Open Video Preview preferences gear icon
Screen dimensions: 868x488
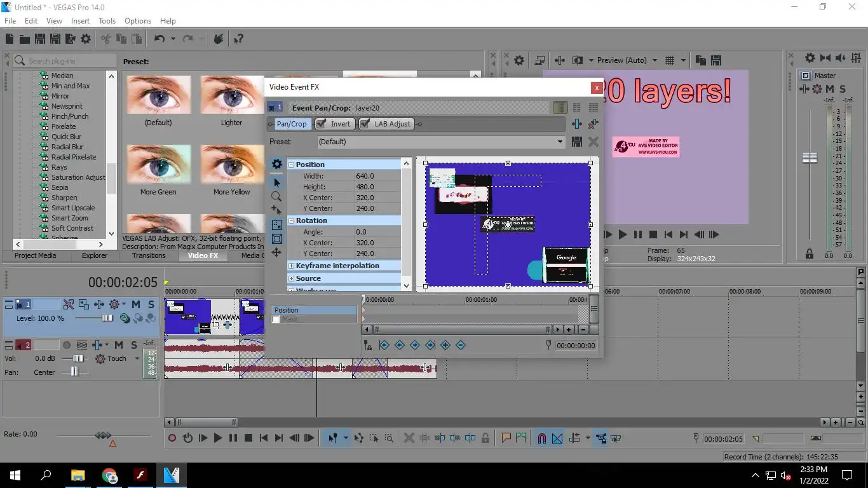[x=519, y=60]
